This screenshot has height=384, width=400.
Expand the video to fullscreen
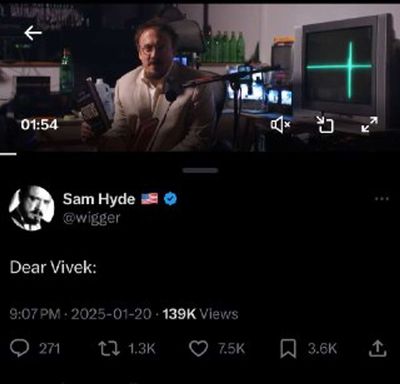(x=369, y=124)
